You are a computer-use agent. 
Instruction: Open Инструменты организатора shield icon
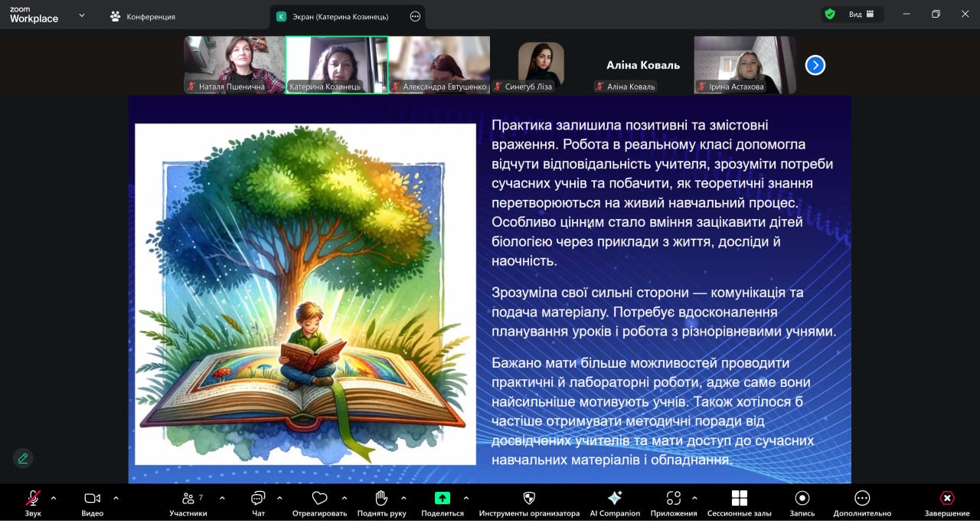click(x=529, y=499)
